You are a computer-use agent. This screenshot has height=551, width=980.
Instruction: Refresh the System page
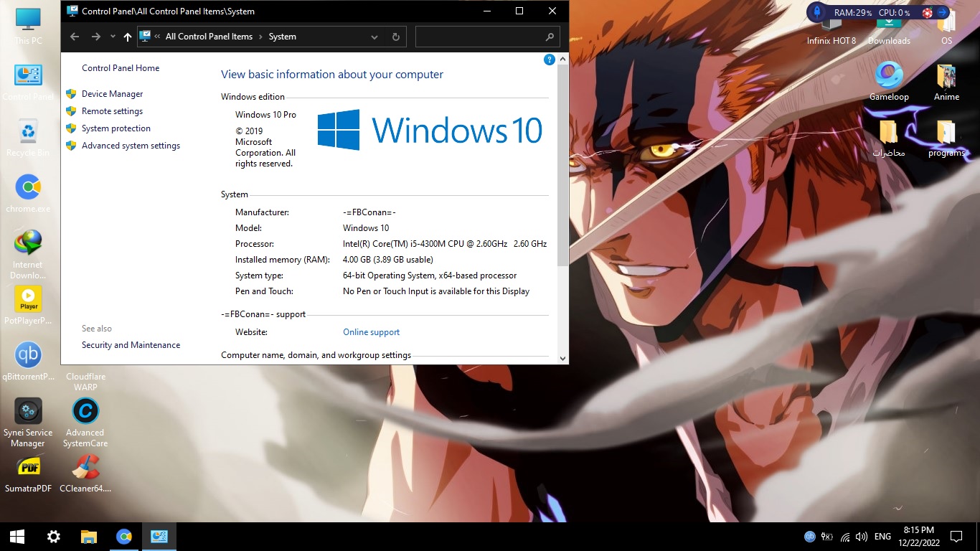395,37
